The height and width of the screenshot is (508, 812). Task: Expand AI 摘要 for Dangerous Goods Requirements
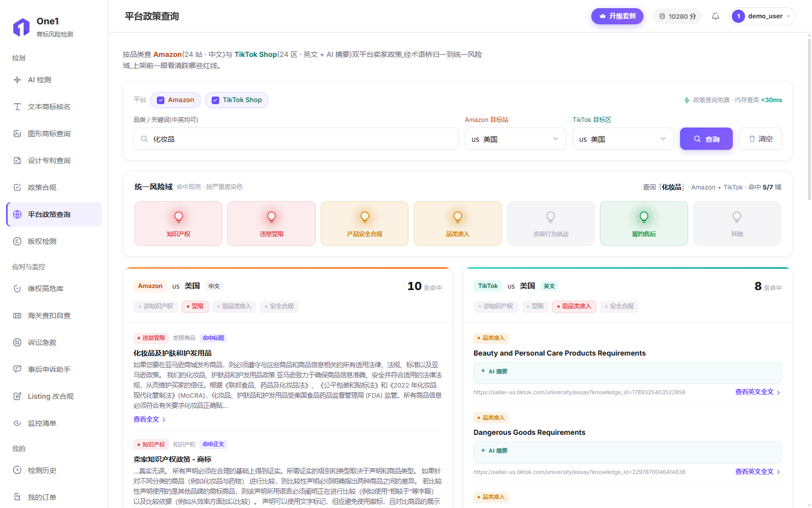[x=628, y=452]
